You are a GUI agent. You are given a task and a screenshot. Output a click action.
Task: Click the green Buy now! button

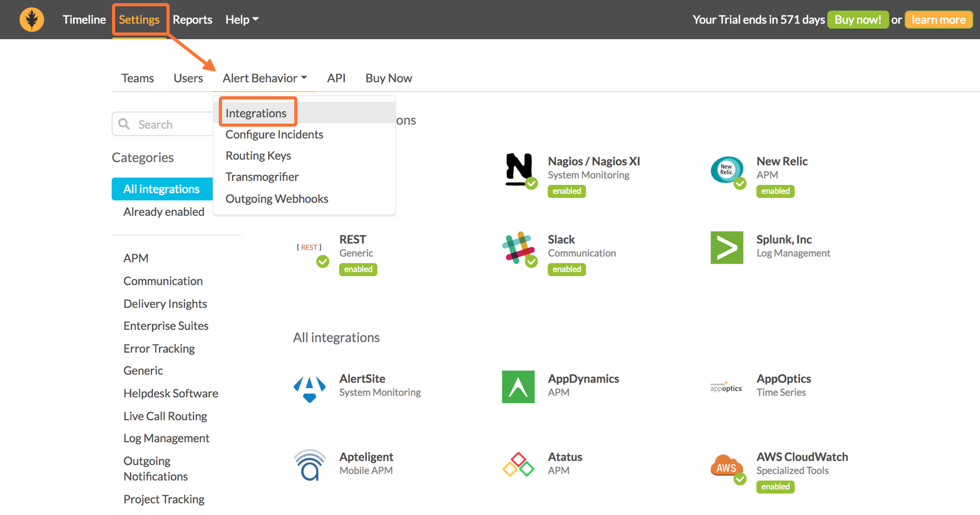858,20
